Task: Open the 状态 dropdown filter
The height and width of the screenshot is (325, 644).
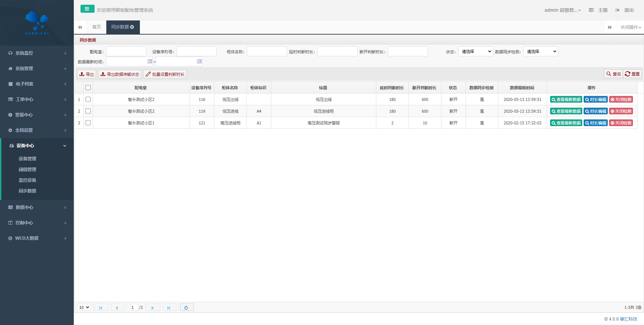Action: click(x=475, y=52)
